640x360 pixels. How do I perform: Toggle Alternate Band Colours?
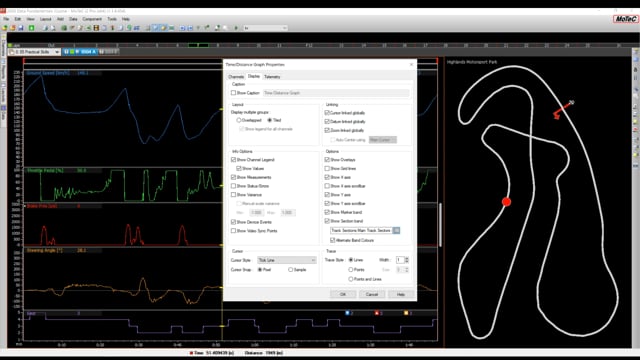click(x=333, y=240)
